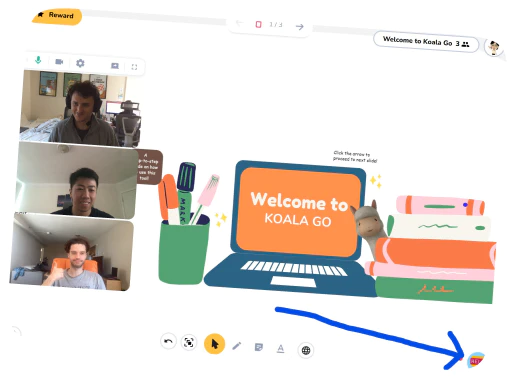
Task: Select the pointer cursor tool
Action: (x=214, y=344)
